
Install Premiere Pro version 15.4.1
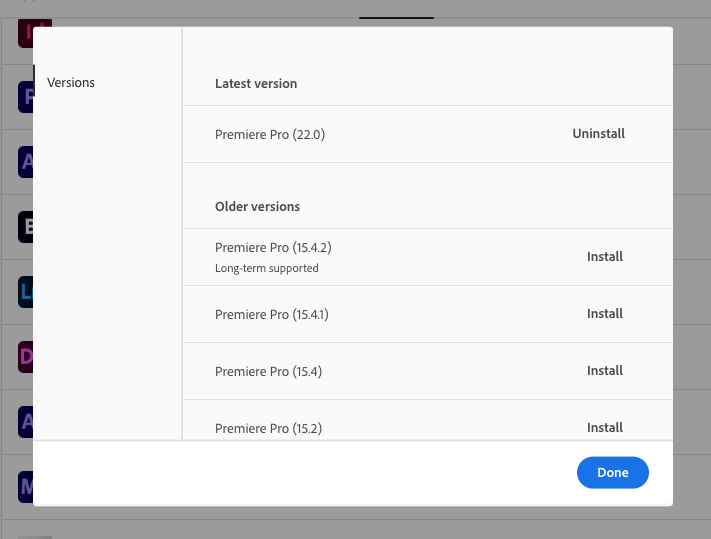[x=604, y=314]
